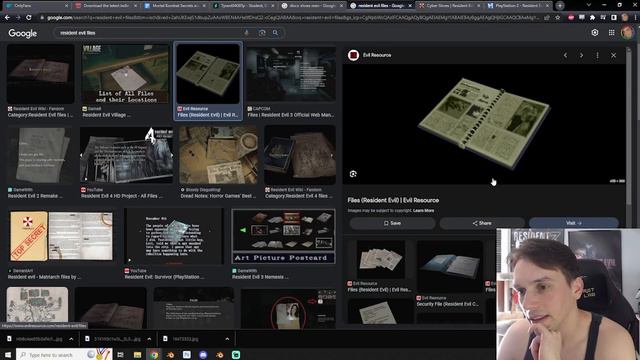Reload the current page

(x=29, y=18)
